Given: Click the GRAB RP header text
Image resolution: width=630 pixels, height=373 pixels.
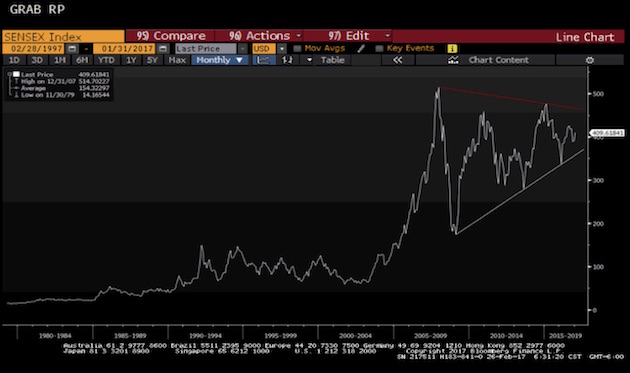Looking at the screenshot, I should click(x=37, y=9).
